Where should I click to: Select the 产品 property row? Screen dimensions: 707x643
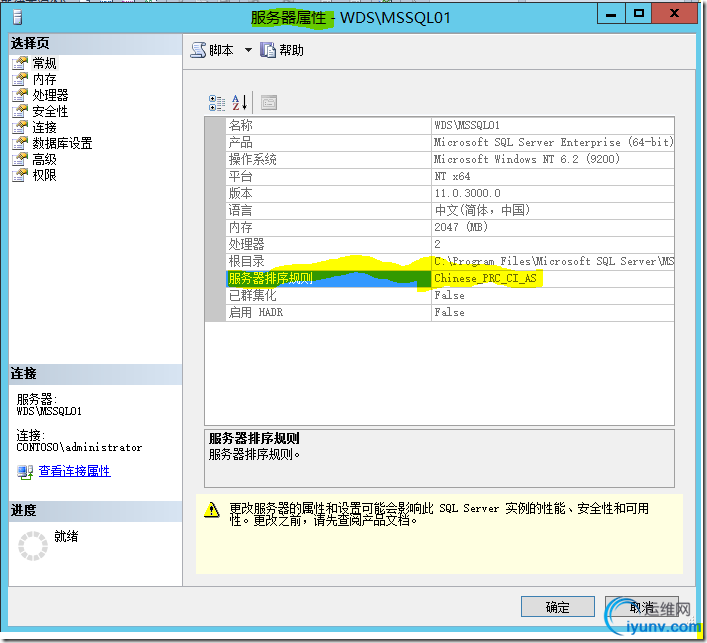coord(450,142)
